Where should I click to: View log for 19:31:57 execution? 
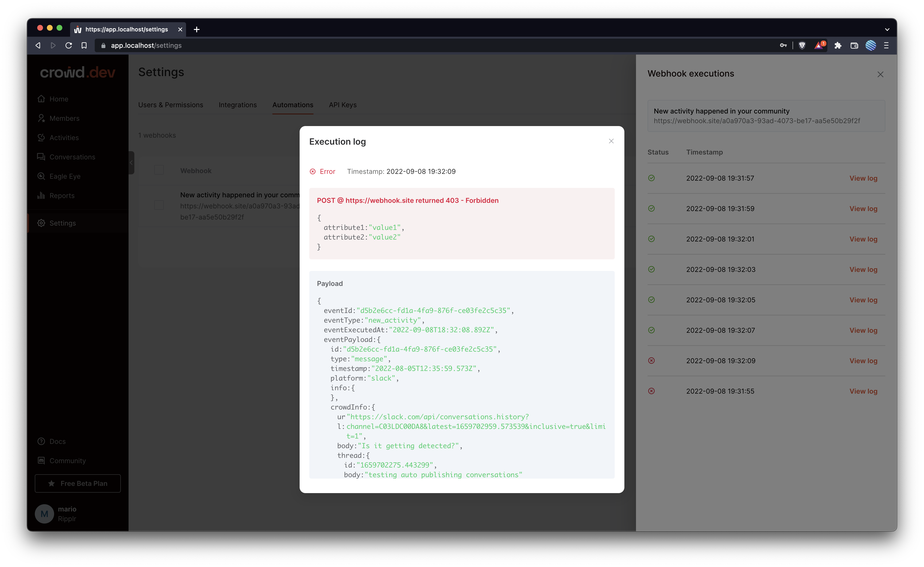point(863,178)
